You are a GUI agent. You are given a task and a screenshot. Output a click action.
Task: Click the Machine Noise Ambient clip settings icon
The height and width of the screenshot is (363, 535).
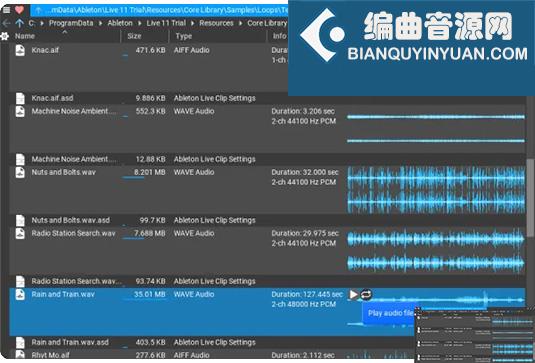click(x=20, y=159)
